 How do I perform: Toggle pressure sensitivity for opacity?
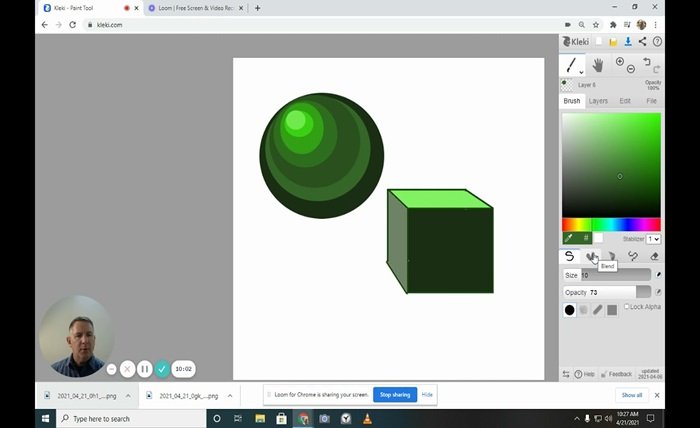(x=657, y=292)
